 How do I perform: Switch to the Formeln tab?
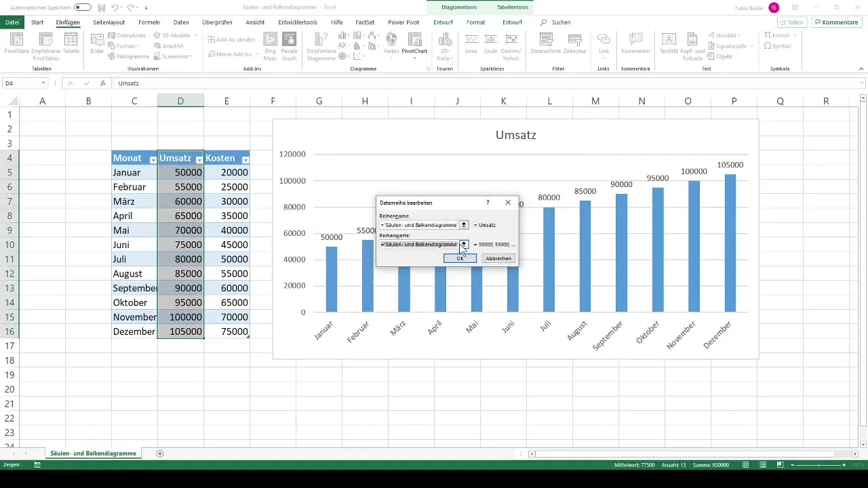tap(149, 22)
